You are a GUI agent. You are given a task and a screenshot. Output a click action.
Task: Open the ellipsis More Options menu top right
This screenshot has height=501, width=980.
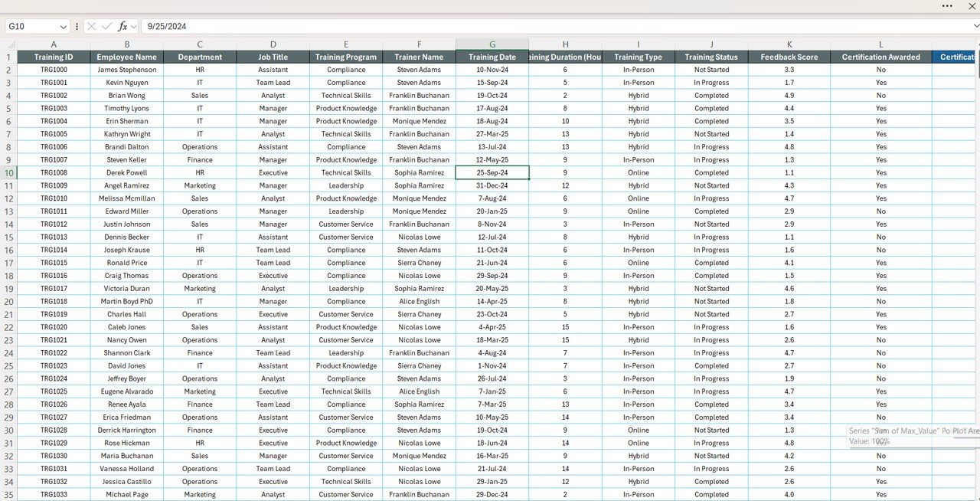coord(946,6)
